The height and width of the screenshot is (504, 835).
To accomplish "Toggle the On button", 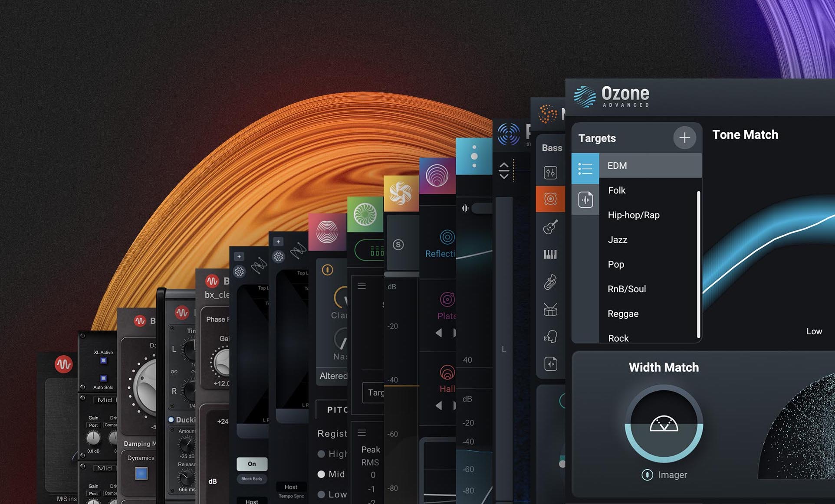I will pyautogui.click(x=252, y=464).
